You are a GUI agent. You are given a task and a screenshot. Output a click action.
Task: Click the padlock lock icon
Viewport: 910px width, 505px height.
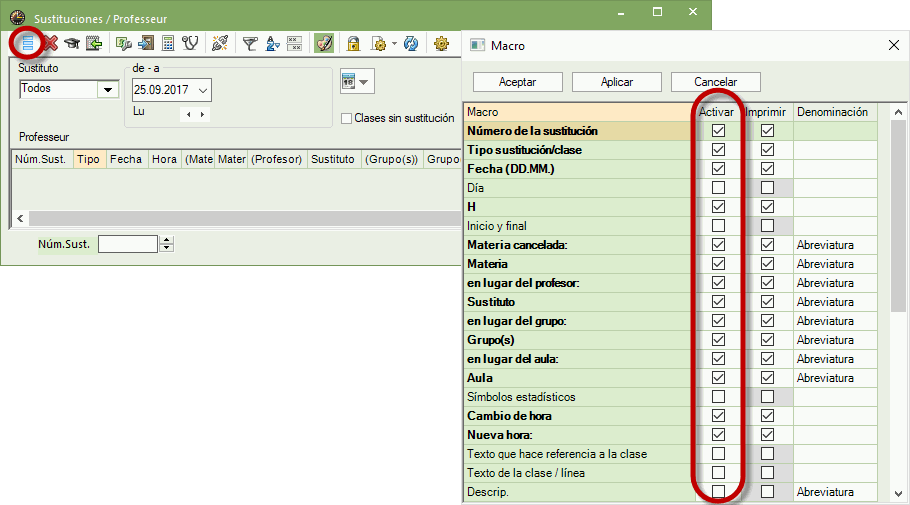[x=353, y=44]
